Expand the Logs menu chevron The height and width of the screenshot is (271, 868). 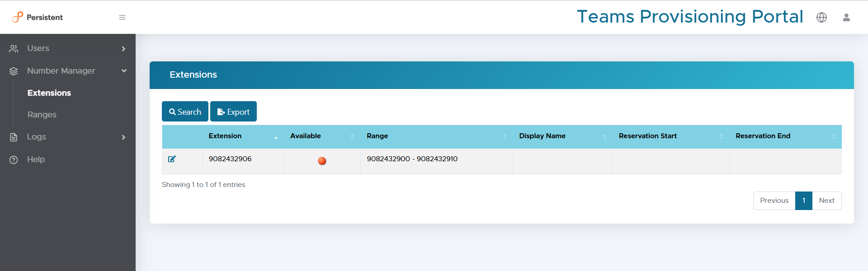click(x=123, y=137)
